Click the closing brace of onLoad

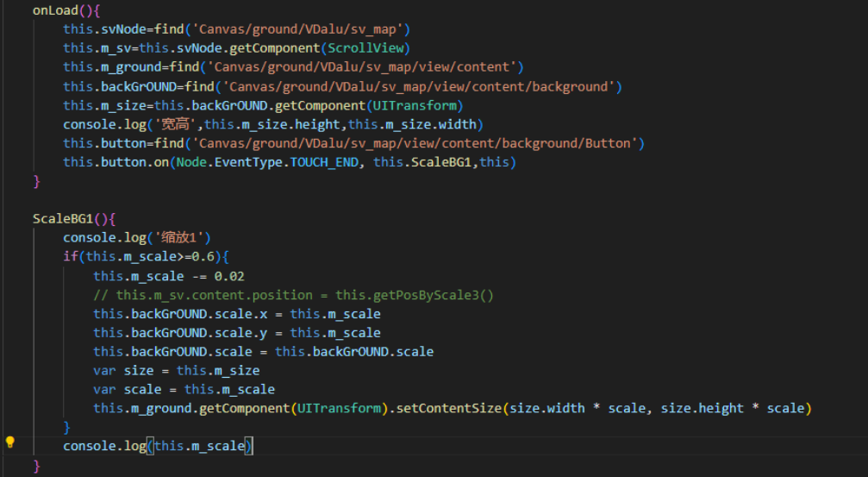(36, 181)
